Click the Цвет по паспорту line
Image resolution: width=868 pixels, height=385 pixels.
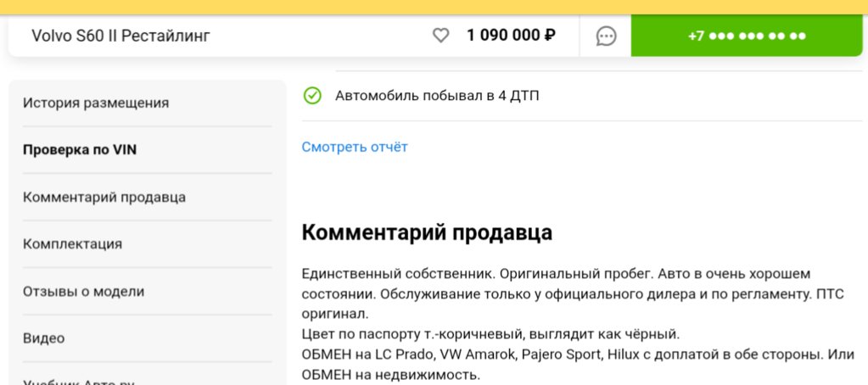490,335
